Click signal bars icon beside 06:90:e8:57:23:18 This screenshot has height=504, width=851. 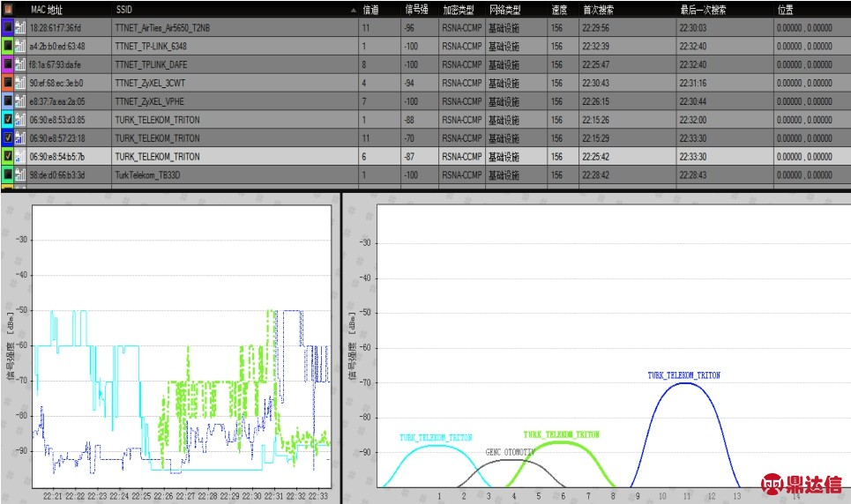tap(20, 137)
